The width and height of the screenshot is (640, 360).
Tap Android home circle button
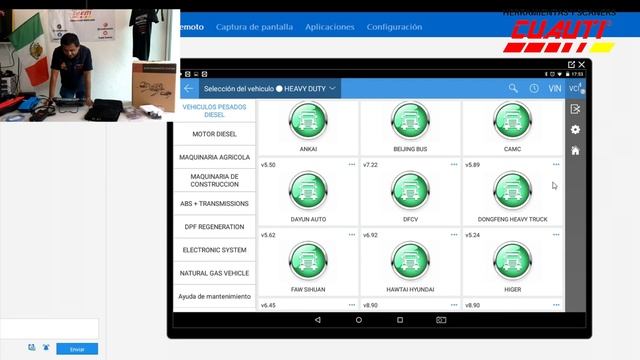tap(359, 320)
